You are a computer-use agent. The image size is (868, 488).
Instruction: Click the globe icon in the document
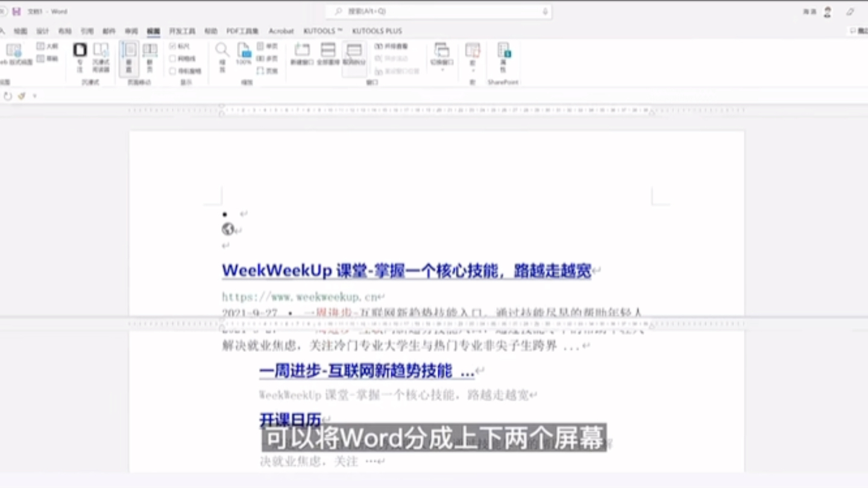[228, 229]
